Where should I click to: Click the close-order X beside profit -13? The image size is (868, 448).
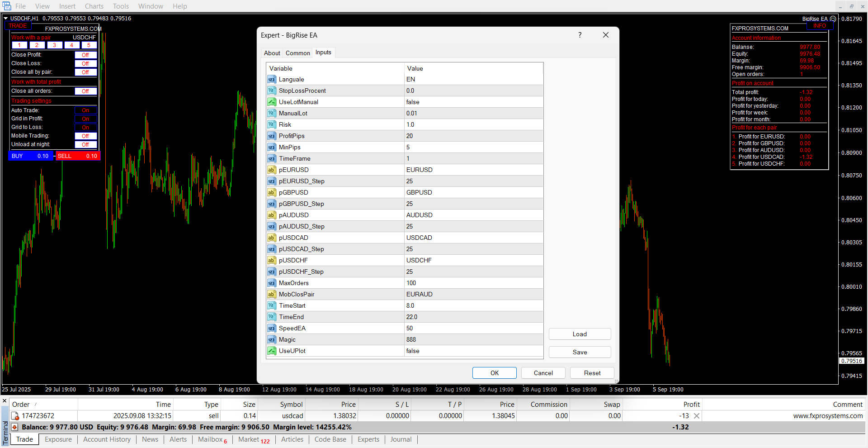[x=697, y=416]
